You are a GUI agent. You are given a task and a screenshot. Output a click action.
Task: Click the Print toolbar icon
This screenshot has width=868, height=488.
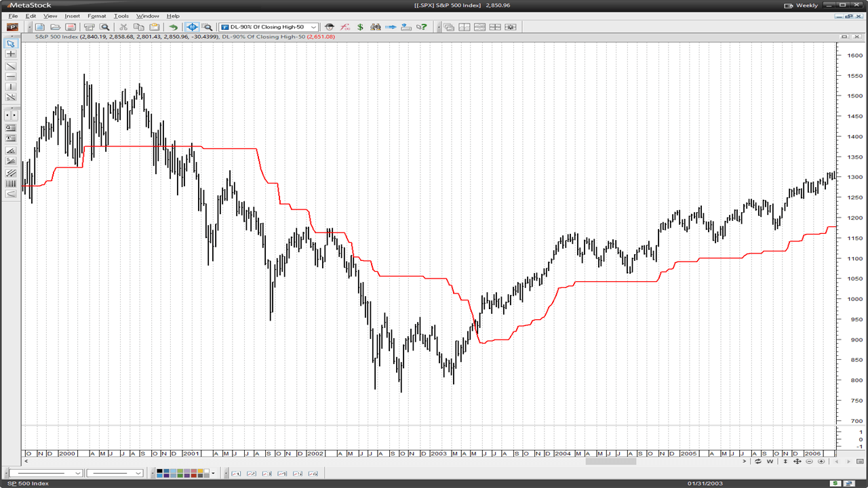click(89, 27)
